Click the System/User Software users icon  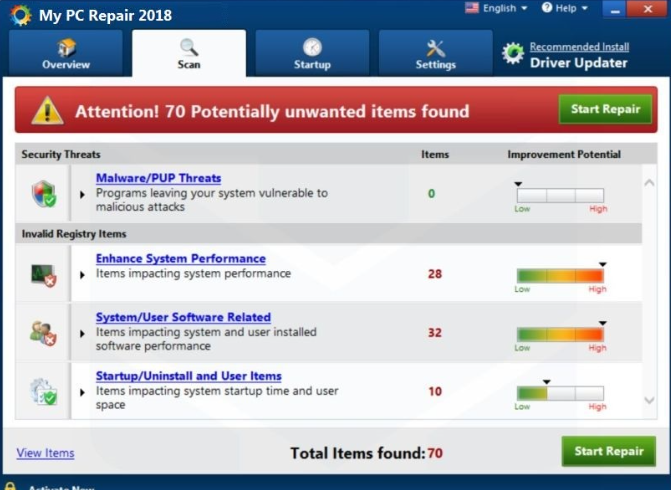click(x=43, y=333)
